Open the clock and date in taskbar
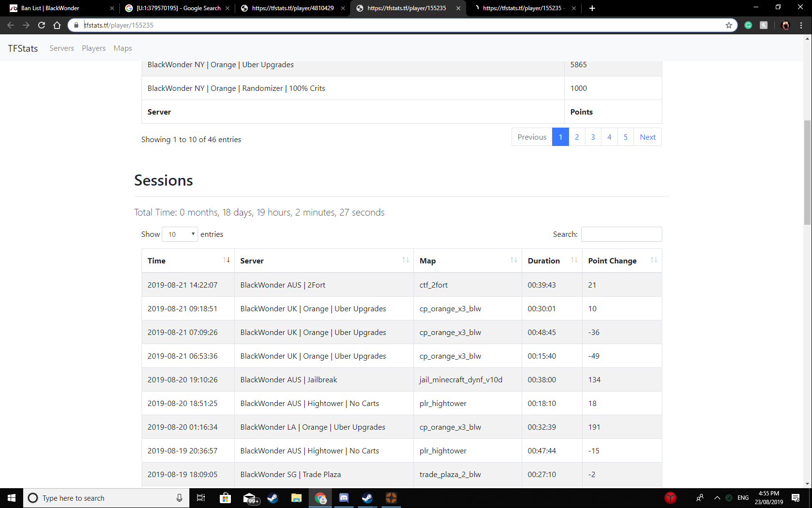The height and width of the screenshot is (508, 812). click(769, 498)
